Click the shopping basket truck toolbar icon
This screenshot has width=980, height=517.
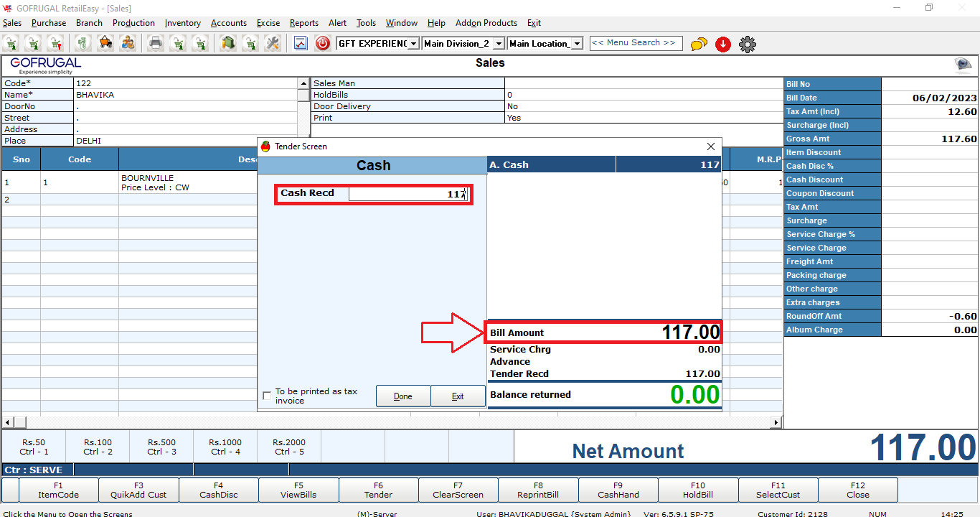click(105, 44)
